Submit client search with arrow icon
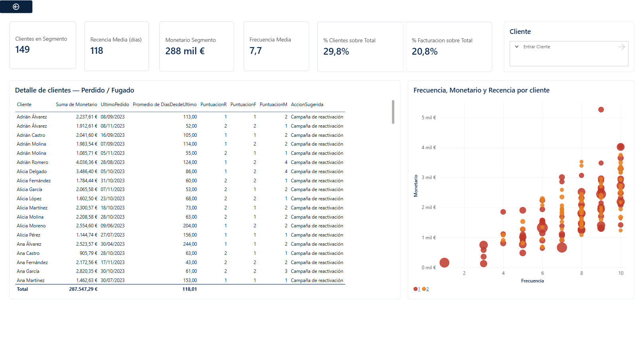644x363 pixels. click(621, 47)
